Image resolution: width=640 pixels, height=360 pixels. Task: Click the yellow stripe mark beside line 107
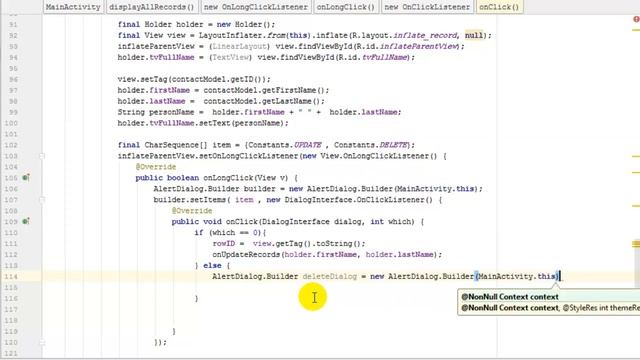tap(636, 206)
